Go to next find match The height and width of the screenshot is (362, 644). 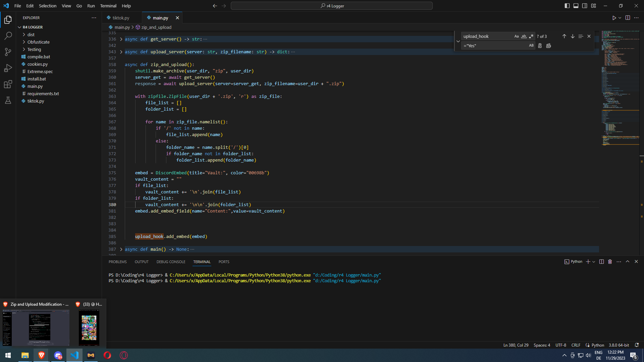pyautogui.click(x=573, y=36)
